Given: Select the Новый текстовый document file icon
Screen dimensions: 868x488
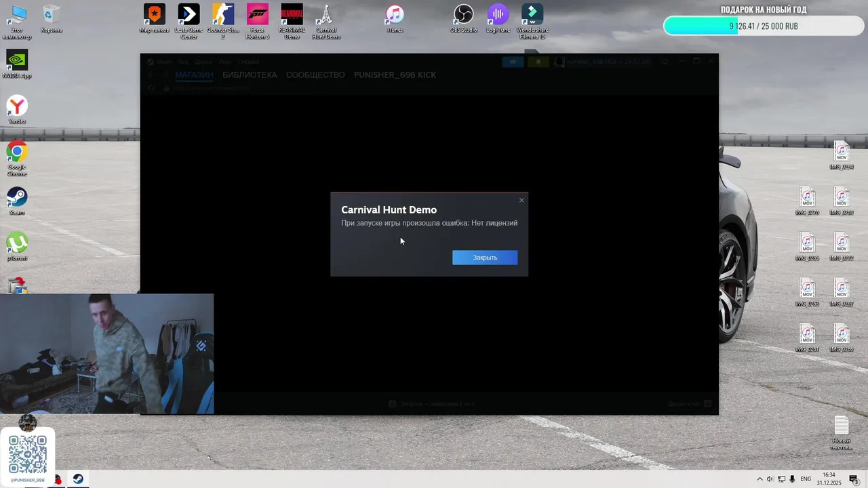Looking at the screenshot, I should click(842, 432).
